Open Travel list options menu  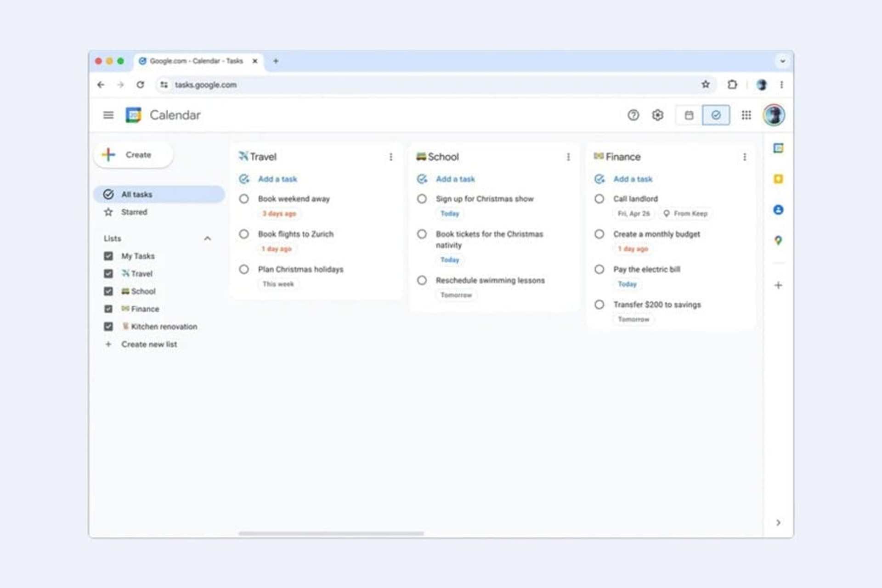pyautogui.click(x=391, y=157)
